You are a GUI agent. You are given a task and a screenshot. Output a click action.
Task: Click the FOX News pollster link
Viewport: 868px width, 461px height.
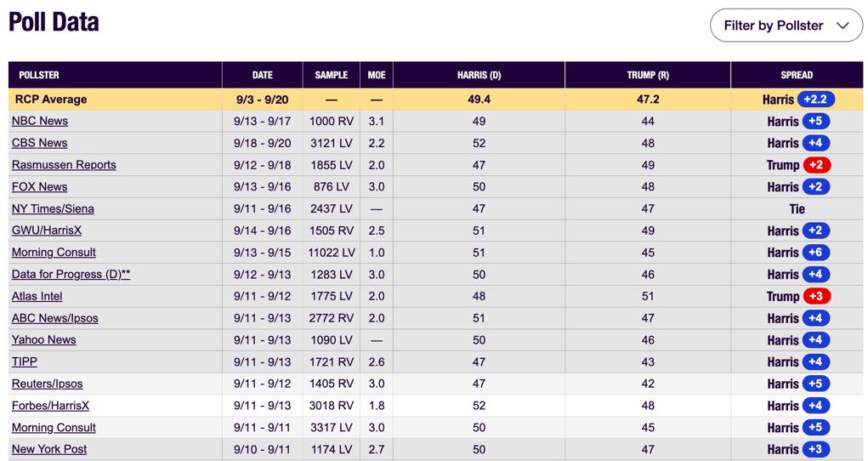coord(39,187)
